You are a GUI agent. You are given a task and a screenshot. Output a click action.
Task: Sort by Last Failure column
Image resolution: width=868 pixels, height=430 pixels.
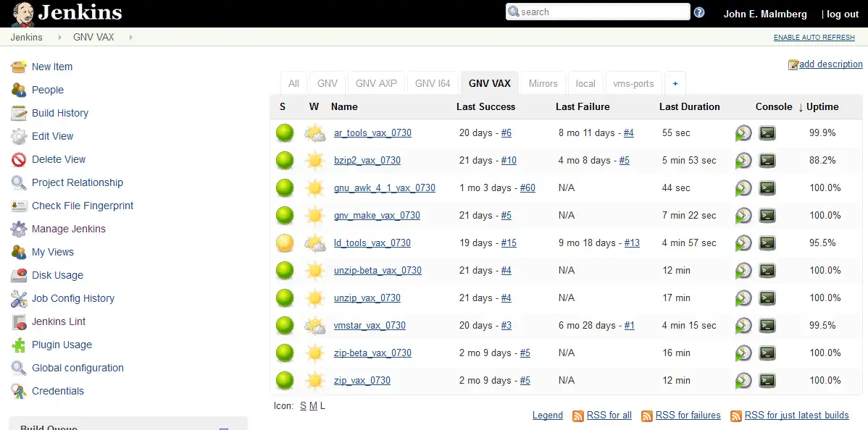583,107
